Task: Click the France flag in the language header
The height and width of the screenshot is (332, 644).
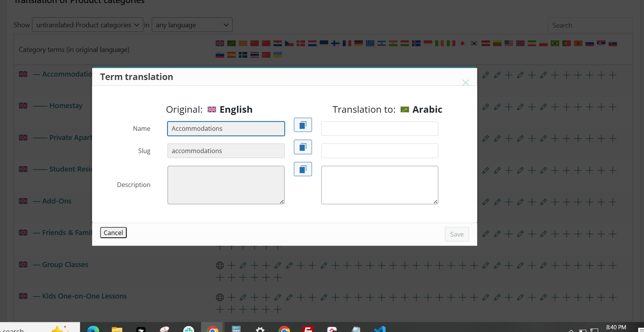Action: point(347,43)
